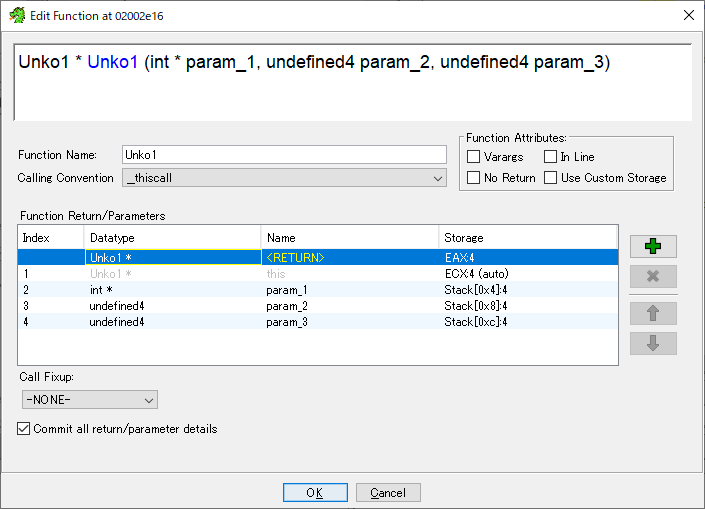
Task: Enable the In Line checkbox
Action: (x=550, y=156)
